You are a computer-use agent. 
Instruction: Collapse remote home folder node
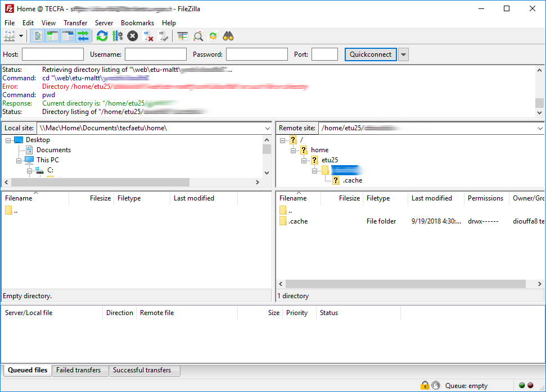point(293,151)
